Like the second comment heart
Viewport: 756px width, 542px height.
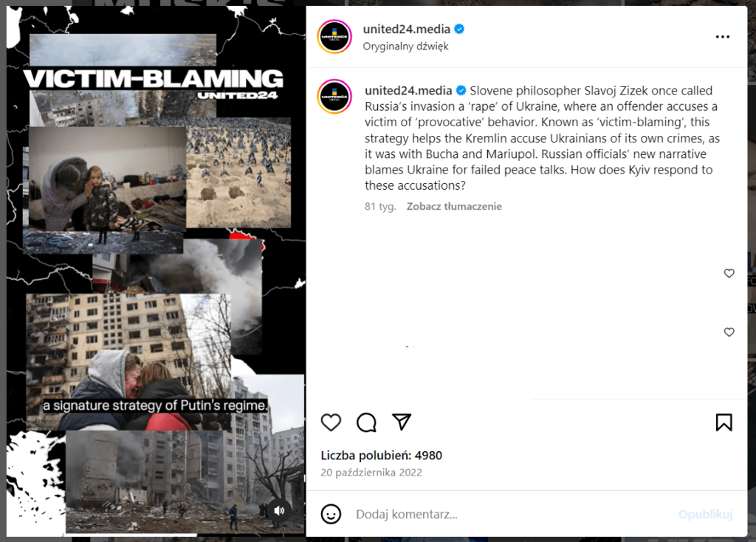point(729,332)
